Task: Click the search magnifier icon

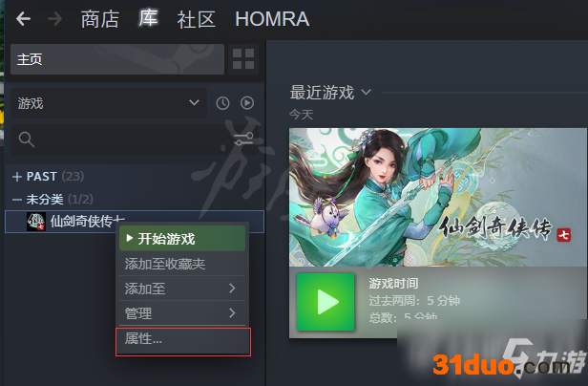Action: coord(27,139)
